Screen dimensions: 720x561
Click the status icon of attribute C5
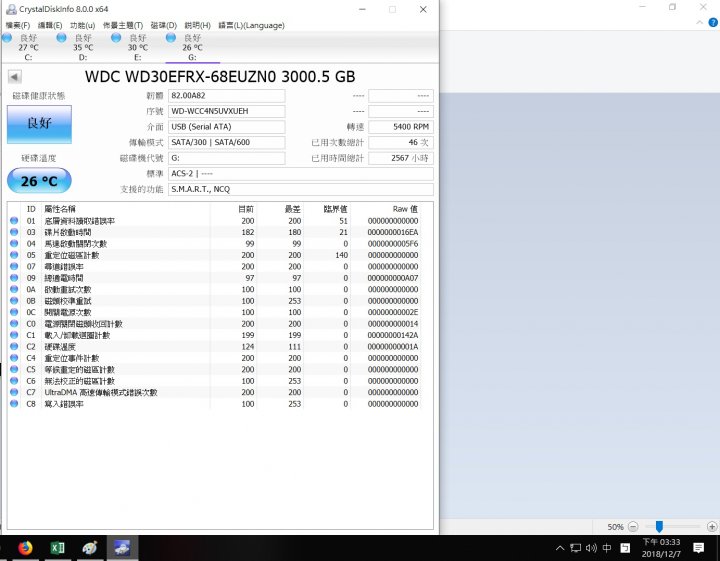14,370
